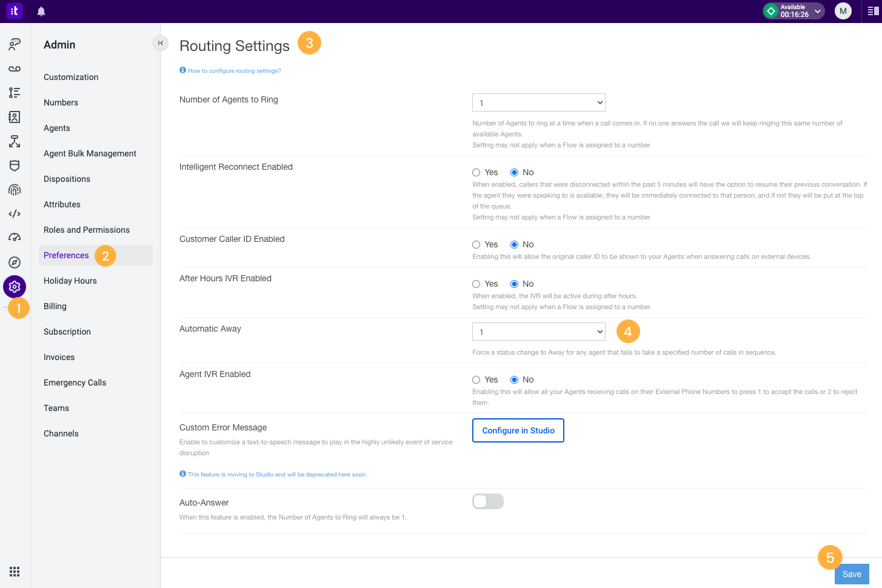The image size is (882, 588).
Task: Click the Auto-Answer label
Action: [204, 503]
